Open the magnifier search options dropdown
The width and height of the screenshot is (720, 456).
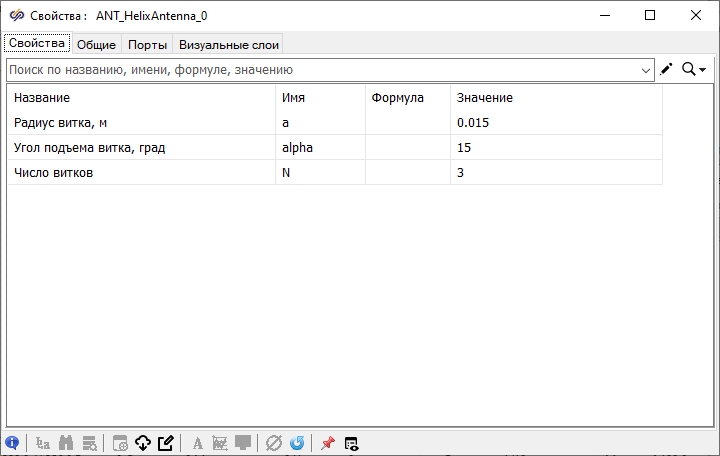click(x=694, y=69)
